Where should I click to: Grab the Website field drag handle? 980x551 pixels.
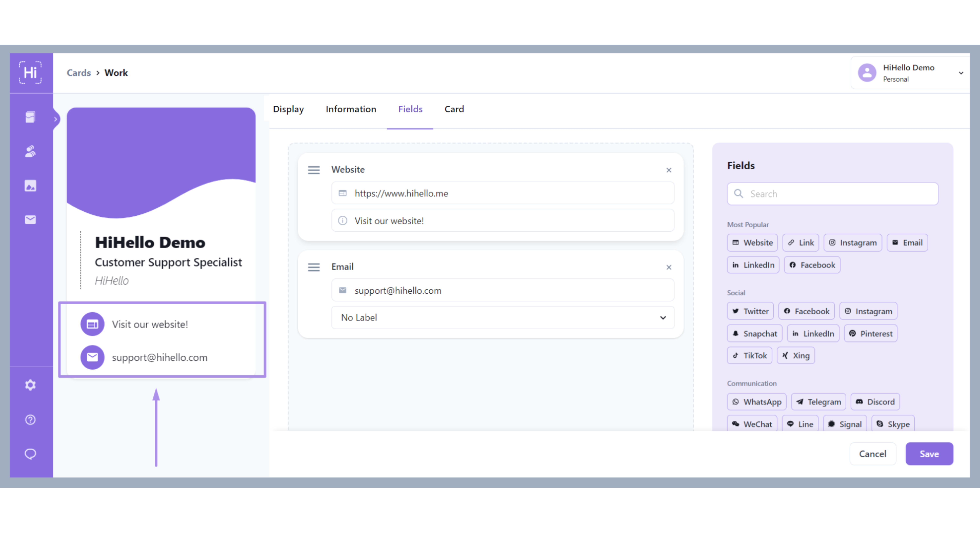pyautogui.click(x=314, y=170)
